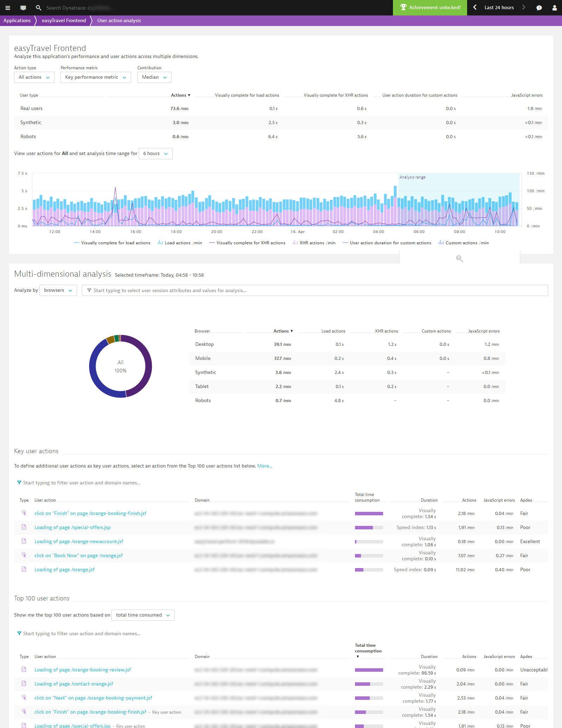Focus user session attributes filter field
Image resolution: width=562 pixels, height=728 pixels.
pyautogui.click(x=315, y=290)
